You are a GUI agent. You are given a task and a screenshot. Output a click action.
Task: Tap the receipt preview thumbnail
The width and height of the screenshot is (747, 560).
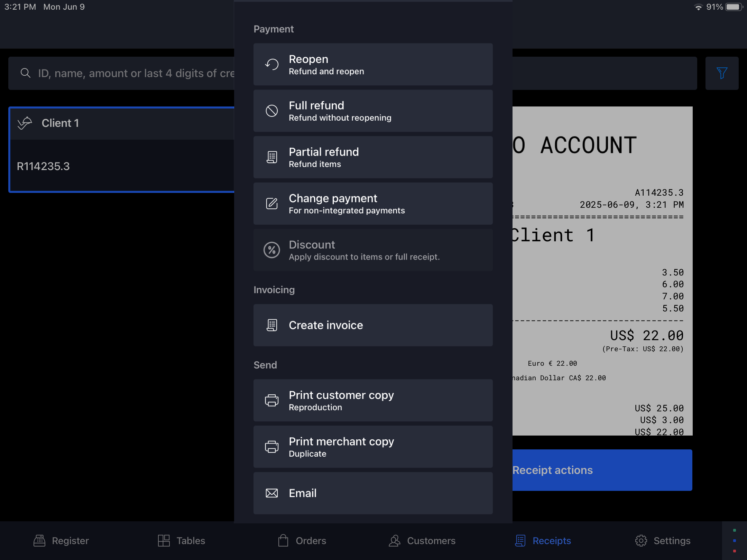click(x=602, y=271)
